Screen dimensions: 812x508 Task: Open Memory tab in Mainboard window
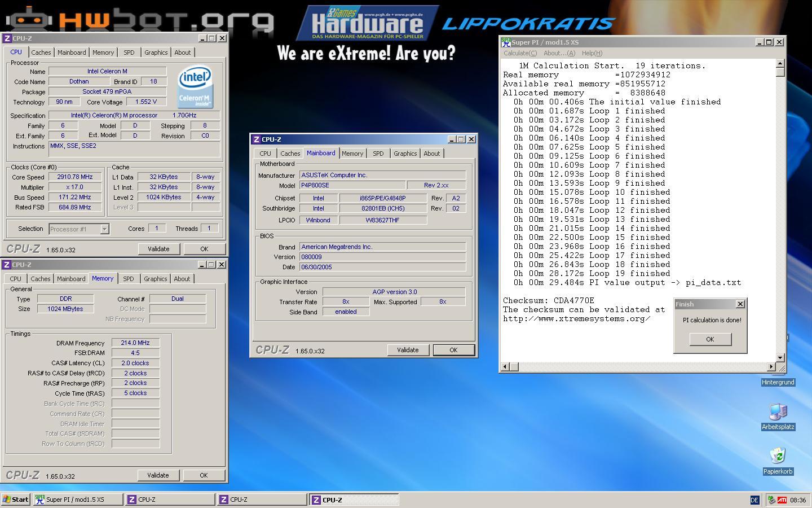tap(352, 154)
